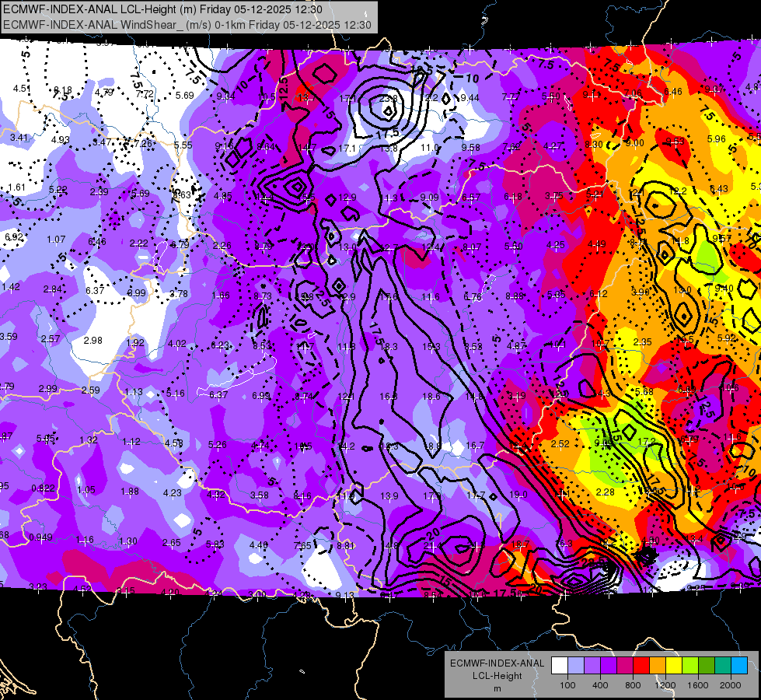
Task: Click the legend tick label 1200
Action: pos(665,685)
